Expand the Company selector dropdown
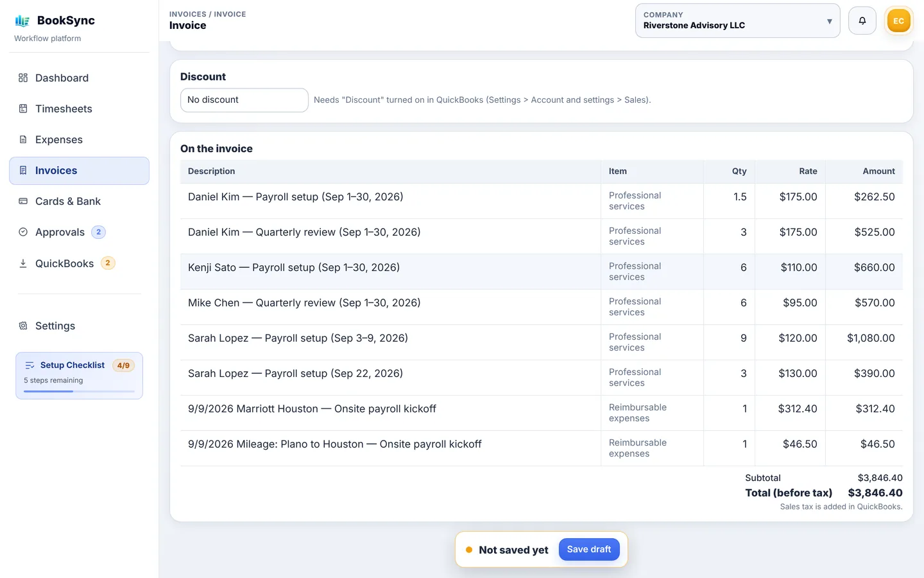This screenshot has width=924, height=578. pos(737,21)
